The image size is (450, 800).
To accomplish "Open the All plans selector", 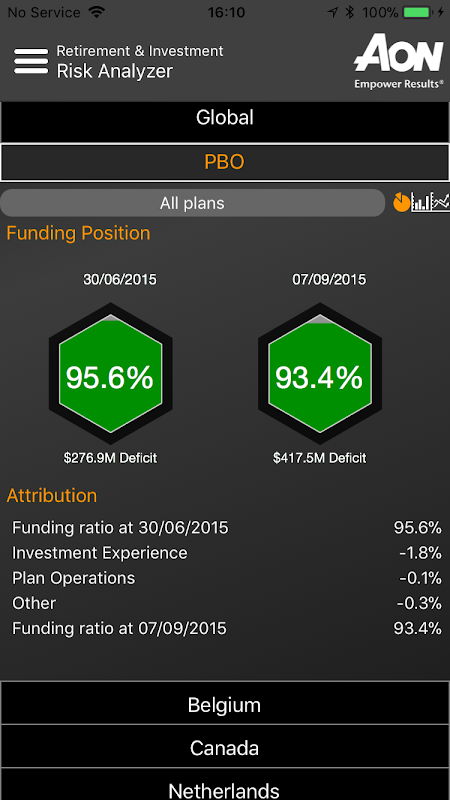I will [x=192, y=203].
